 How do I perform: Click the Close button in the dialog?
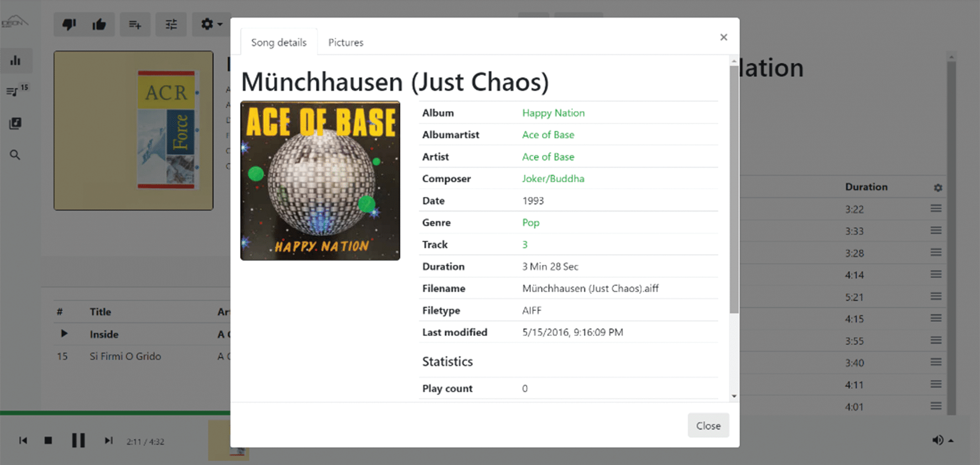point(708,426)
